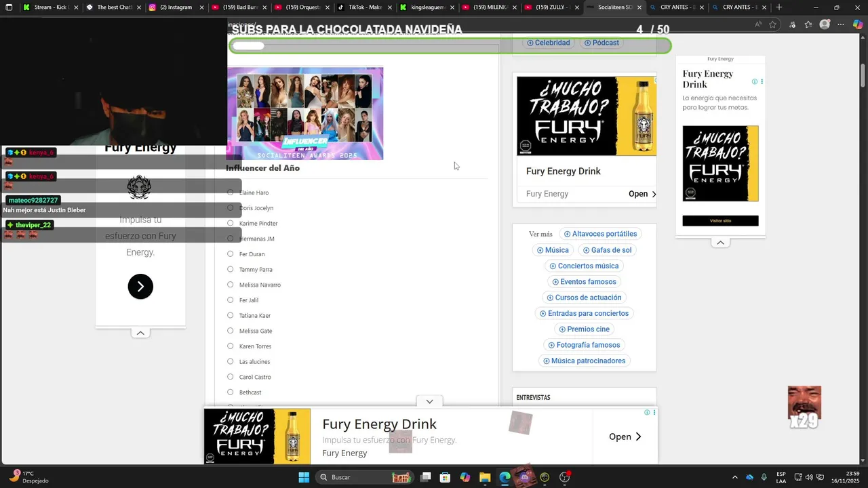Open the Read aloud icon in the address bar
The height and width of the screenshot is (488, 868).
(757, 24)
